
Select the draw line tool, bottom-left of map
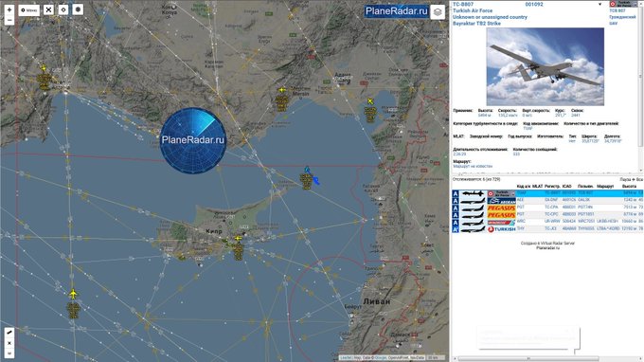coord(9,333)
